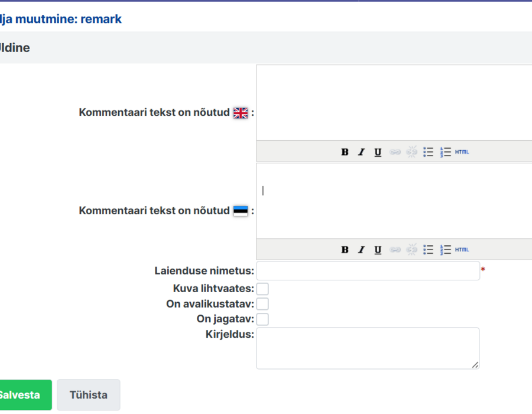Click the 'Kirjeldus:' label text

[230, 335]
